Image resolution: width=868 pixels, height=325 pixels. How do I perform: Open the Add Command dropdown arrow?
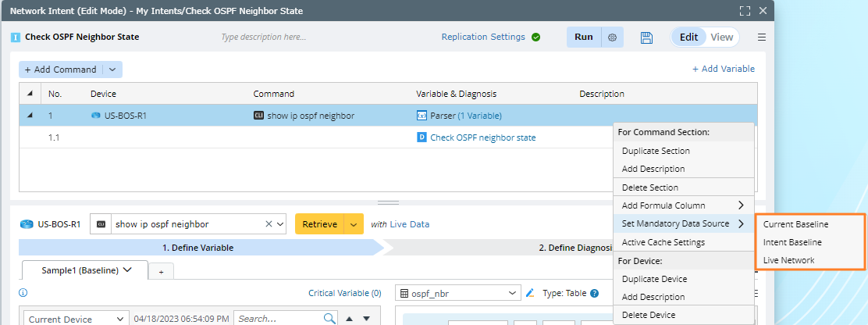pyautogui.click(x=112, y=70)
